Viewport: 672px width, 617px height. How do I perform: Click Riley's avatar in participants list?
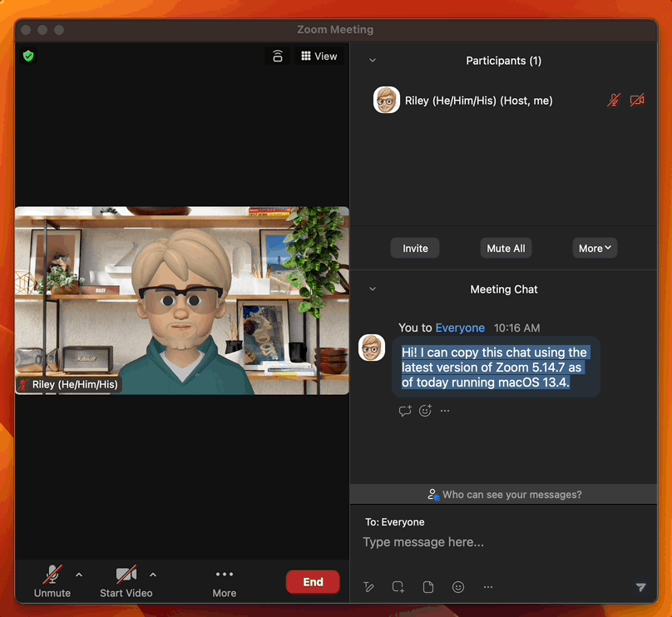(x=387, y=101)
